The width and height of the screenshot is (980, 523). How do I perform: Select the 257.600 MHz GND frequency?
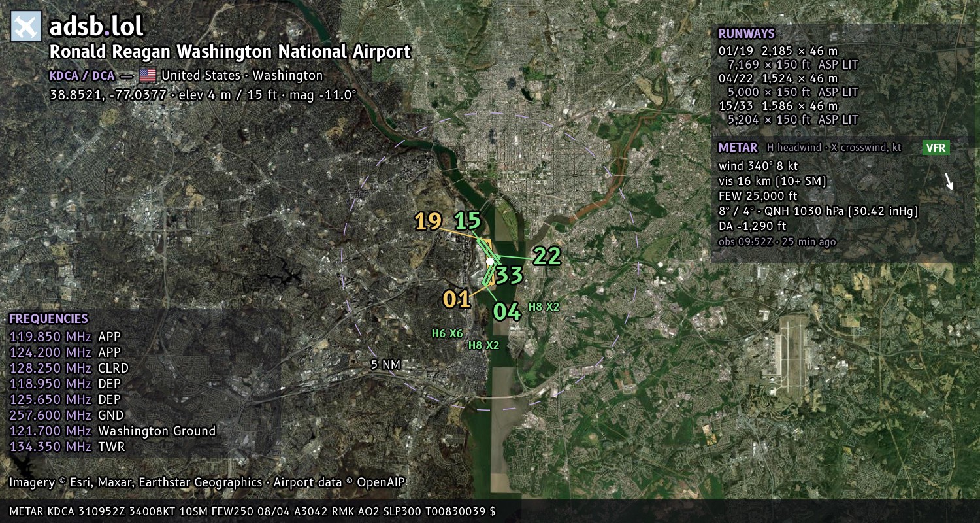(x=67, y=415)
